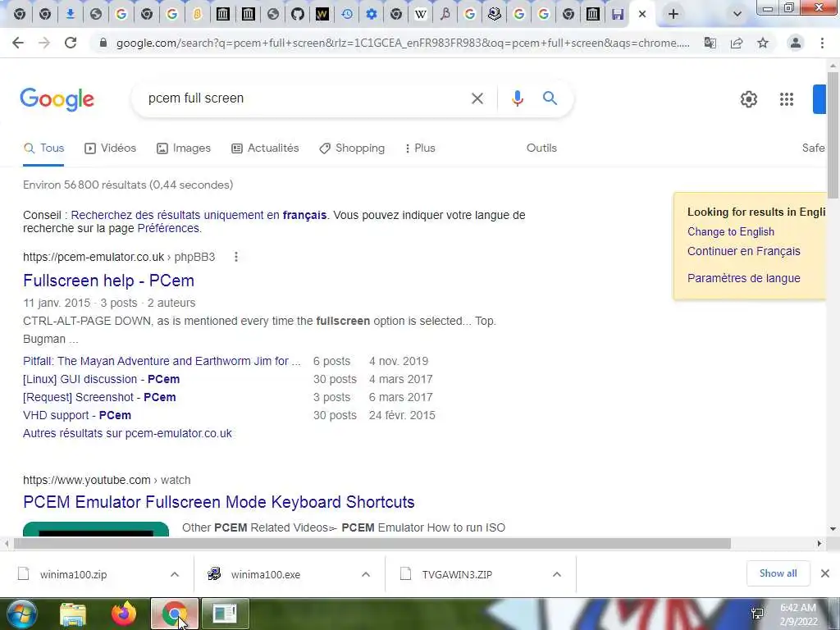The width and height of the screenshot is (840, 630).
Task: Click the YouTube video thumbnail
Action: point(96,529)
